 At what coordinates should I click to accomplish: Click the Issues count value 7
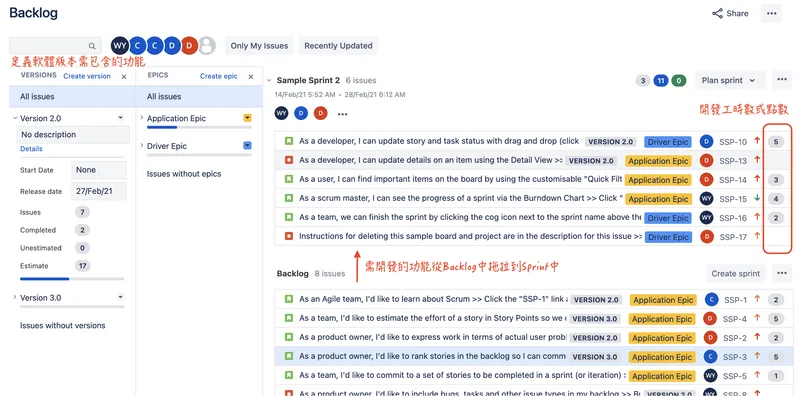click(82, 212)
